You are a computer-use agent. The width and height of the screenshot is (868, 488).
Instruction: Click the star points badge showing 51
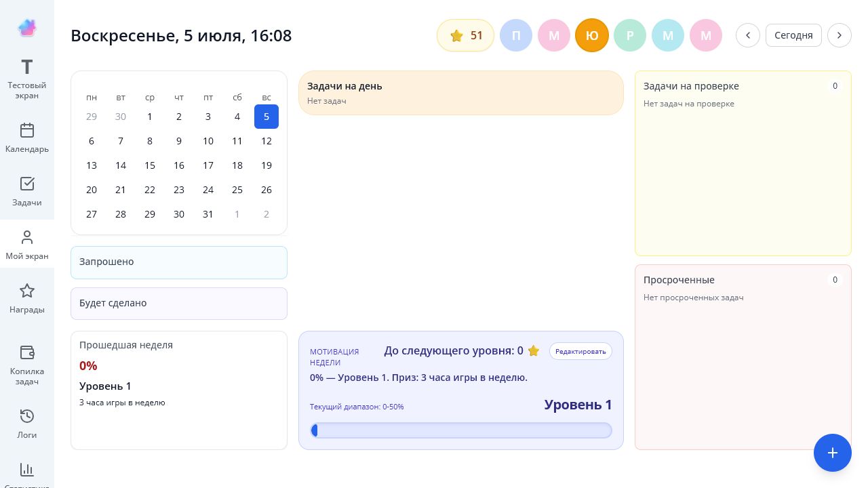tap(465, 35)
